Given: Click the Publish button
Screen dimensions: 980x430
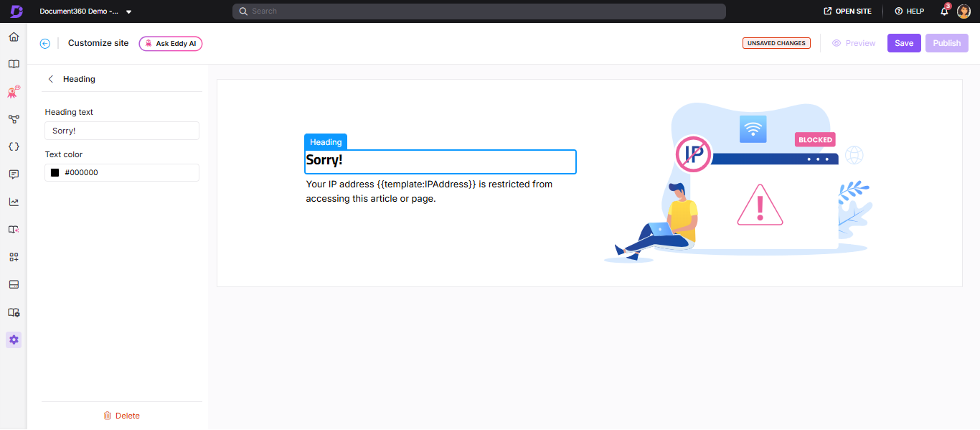Looking at the screenshot, I should point(947,43).
